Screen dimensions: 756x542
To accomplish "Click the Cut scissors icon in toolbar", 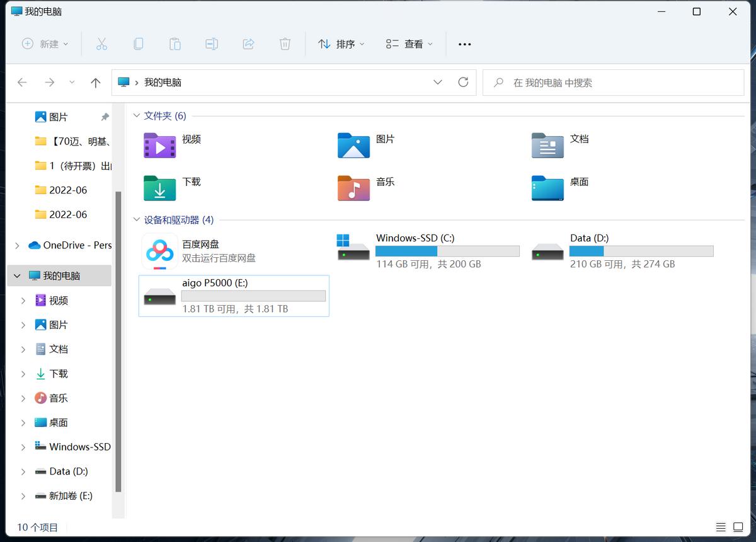I will pos(101,44).
